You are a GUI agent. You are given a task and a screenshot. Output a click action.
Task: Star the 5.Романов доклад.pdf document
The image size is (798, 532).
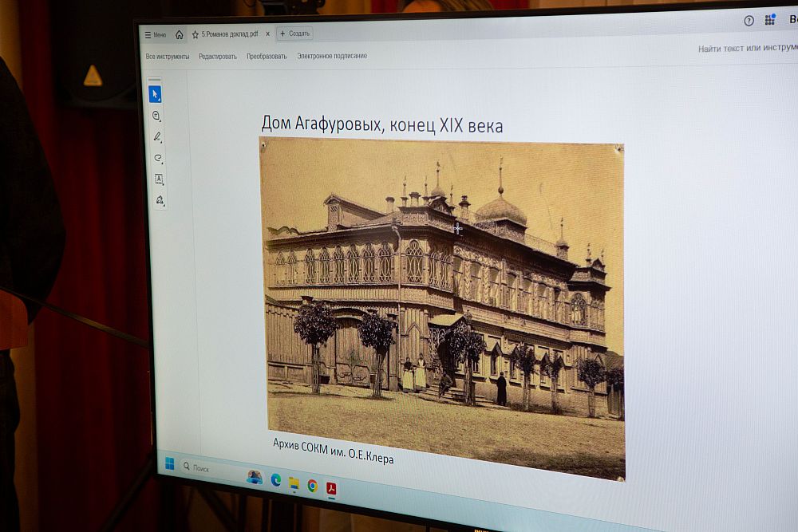[195, 34]
